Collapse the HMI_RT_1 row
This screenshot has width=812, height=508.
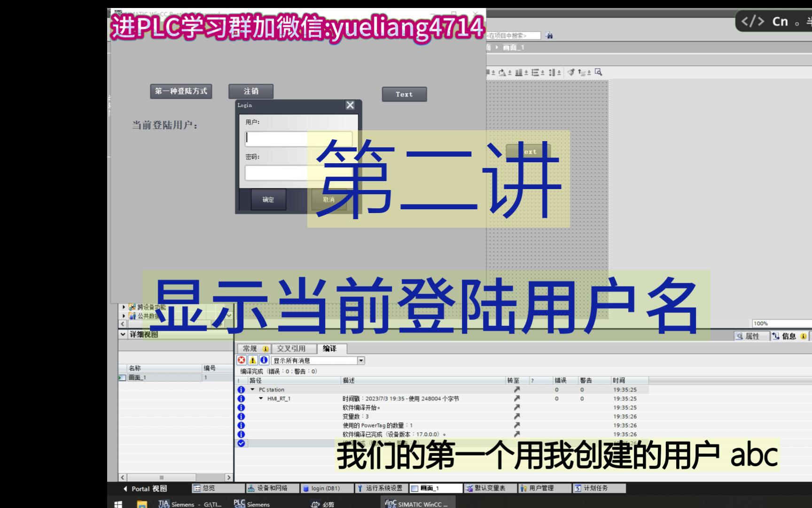click(x=261, y=398)
